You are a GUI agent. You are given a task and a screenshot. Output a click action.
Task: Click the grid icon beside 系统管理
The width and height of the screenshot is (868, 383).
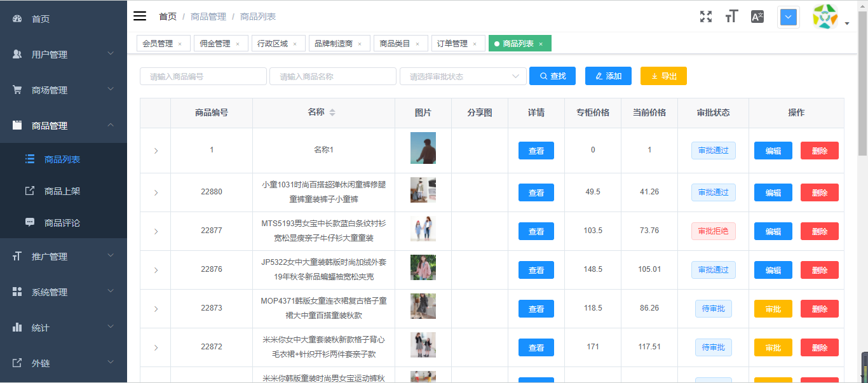(17, 292)
